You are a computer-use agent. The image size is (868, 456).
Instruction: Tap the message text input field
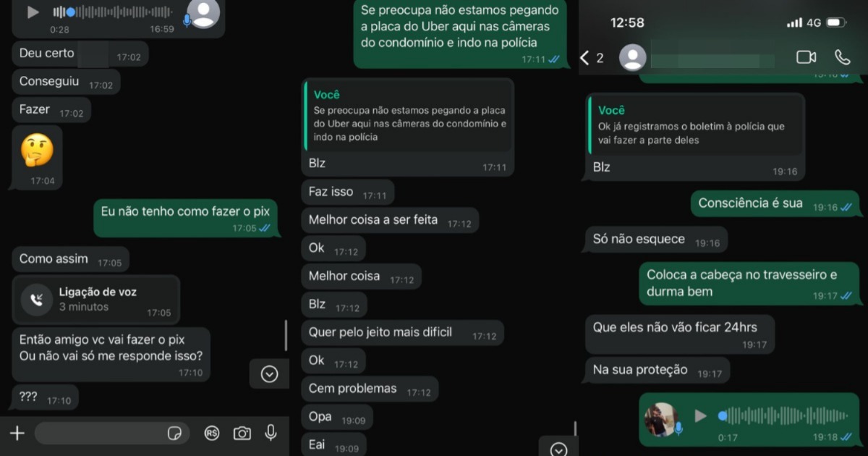pos(112,433)
